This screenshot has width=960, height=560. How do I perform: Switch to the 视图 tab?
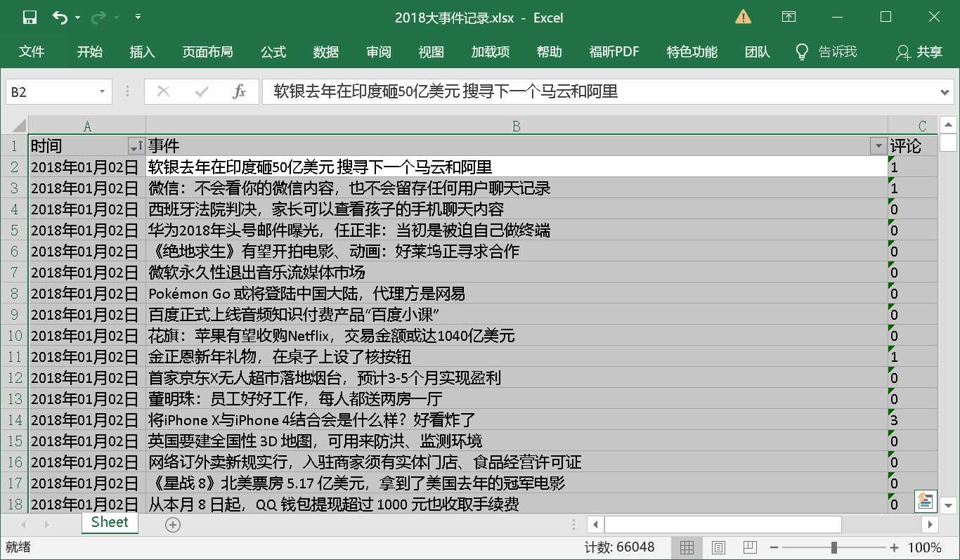pos(432,51)
